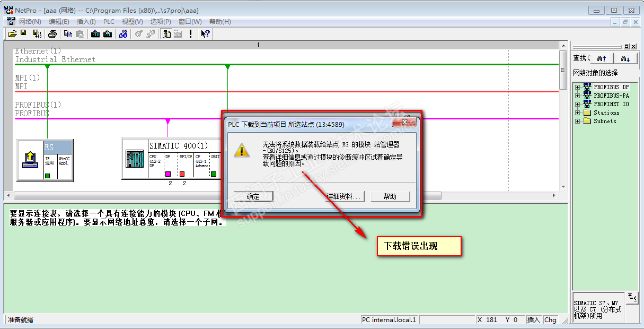Open the 网络(N) menu
The image size is (644, 329).
coord(30,22)
